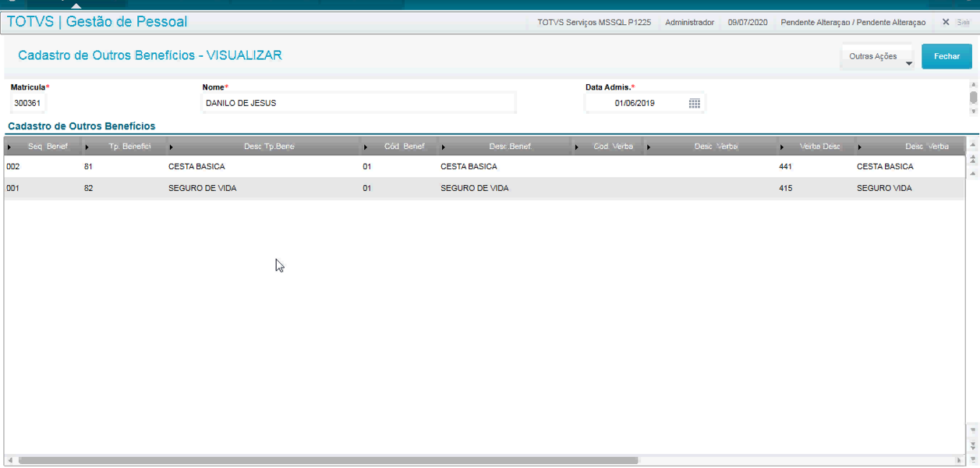The image size is (980, 468).
Task: Click Administrador in the top bar
Action: [x=689, y=23]
